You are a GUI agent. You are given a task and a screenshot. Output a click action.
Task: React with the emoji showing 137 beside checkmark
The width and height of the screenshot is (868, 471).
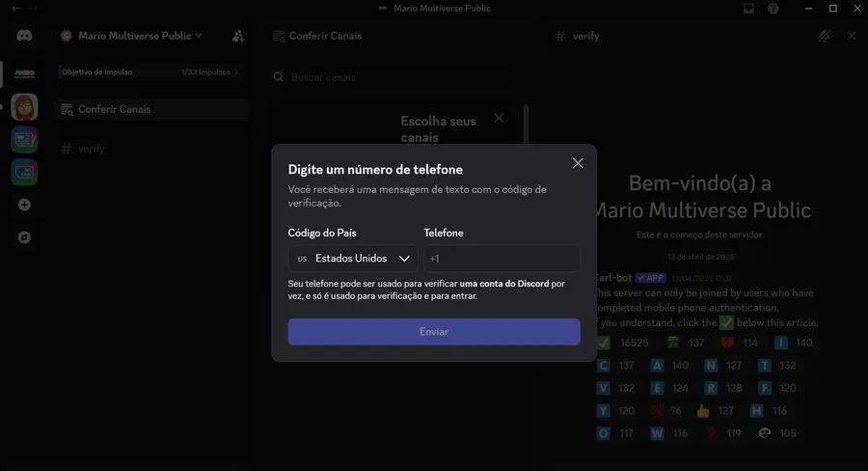click(686, 343)
